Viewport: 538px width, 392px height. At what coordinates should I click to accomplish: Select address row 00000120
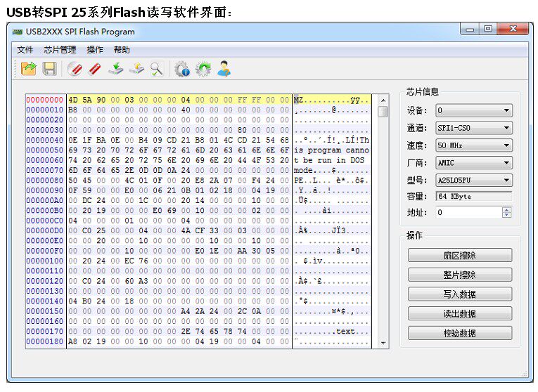[45, 281]
